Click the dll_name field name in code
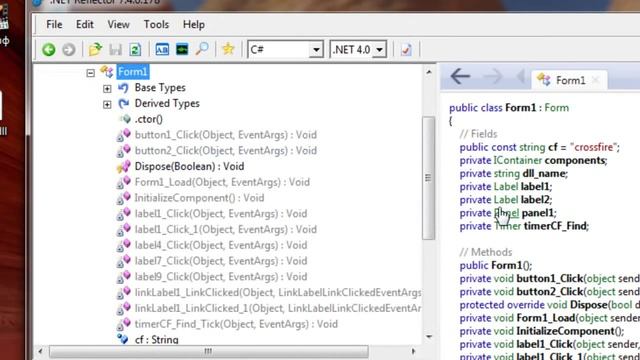 point(544,173)
